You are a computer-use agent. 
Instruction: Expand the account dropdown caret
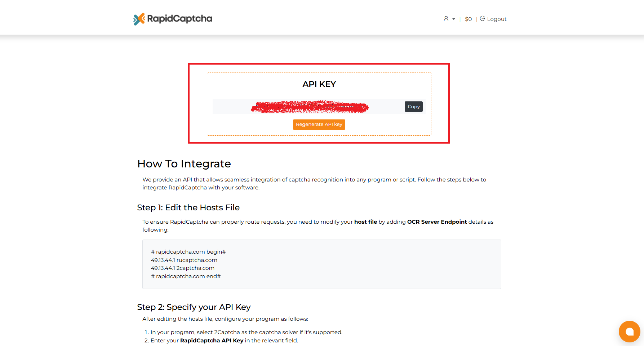(x=454, y=19)
